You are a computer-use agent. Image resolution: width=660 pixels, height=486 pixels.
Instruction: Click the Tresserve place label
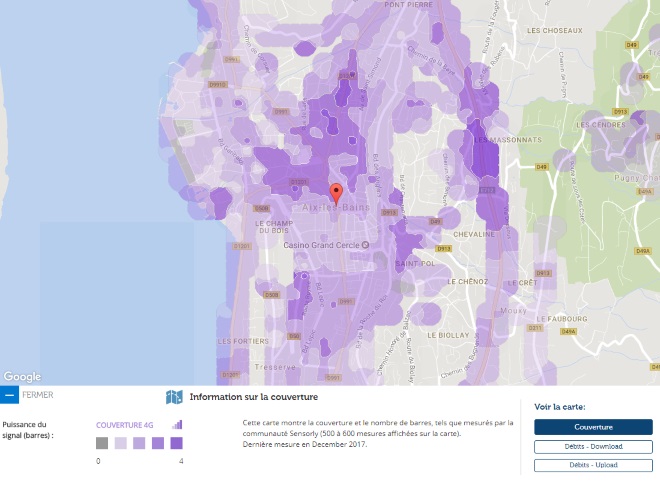pos(275,367)
